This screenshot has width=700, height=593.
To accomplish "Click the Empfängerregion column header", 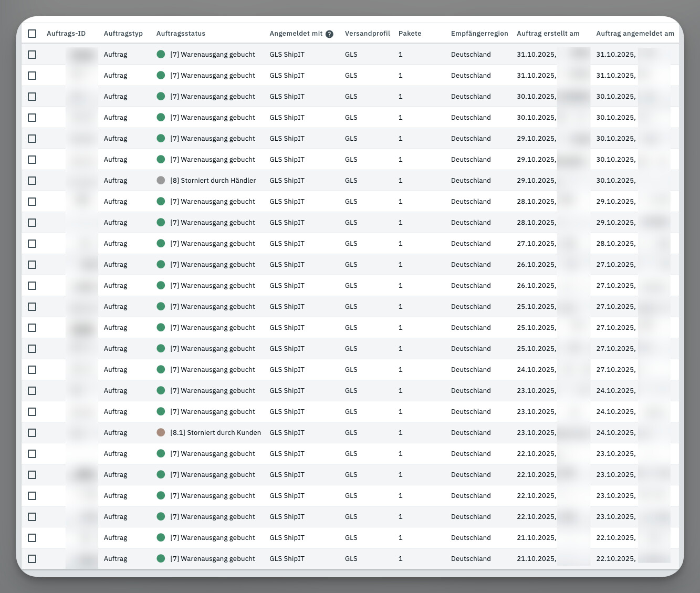I will (x=479, y=34).
